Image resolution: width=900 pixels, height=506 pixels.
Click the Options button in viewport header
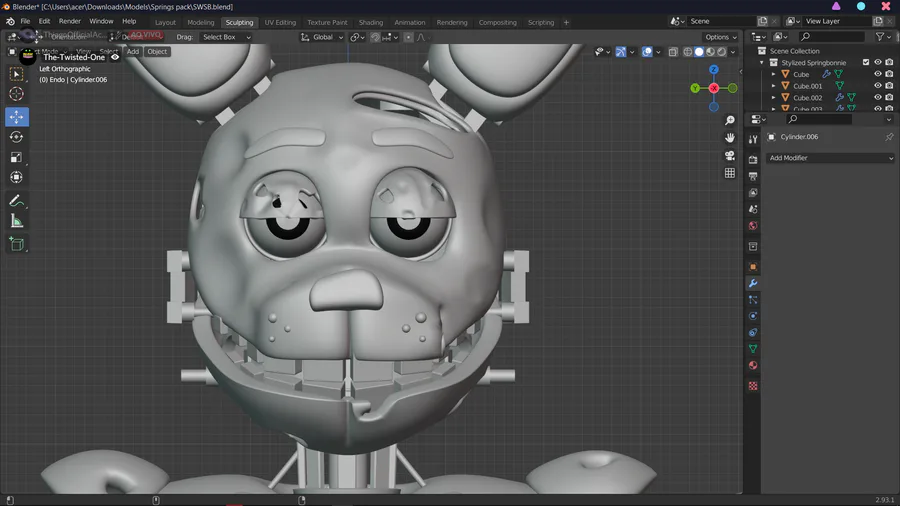tap(720, 37)
